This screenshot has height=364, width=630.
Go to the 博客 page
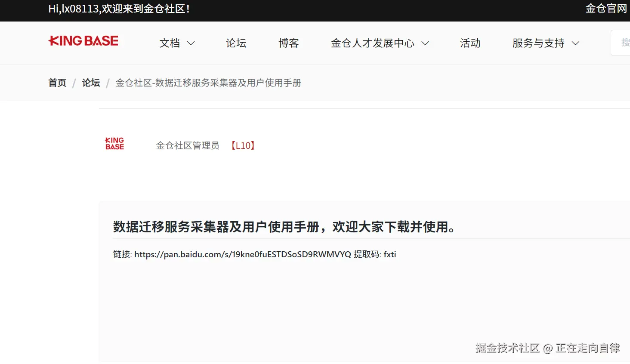(289, 43)
